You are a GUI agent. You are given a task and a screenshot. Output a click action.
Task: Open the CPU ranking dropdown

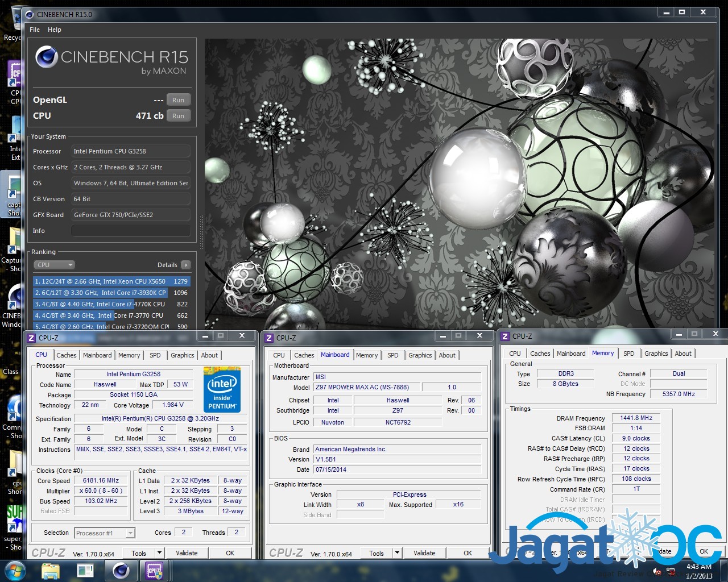click(55, 265)
